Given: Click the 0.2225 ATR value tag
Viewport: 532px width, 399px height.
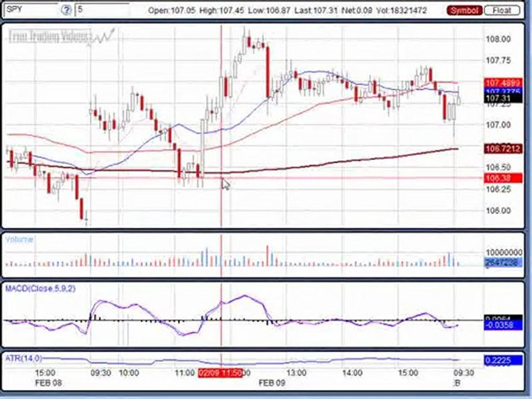Looking at the screenshot, I should 503,360.
